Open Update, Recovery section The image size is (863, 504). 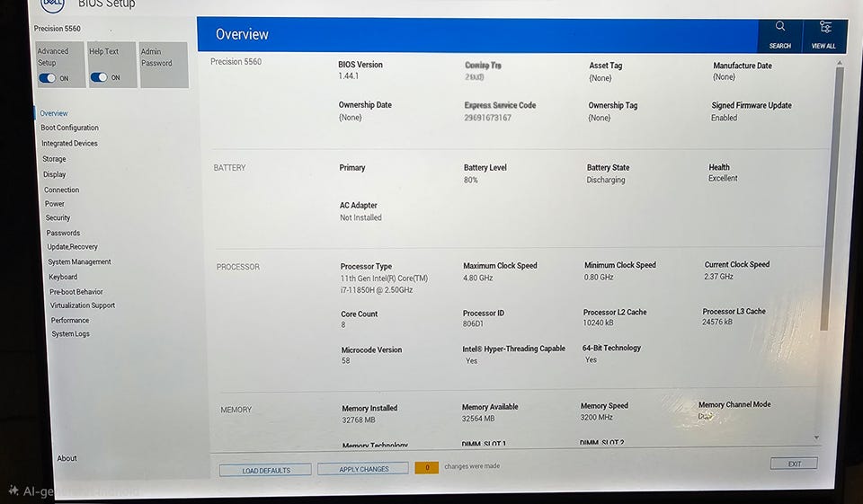tap(73, 247)
